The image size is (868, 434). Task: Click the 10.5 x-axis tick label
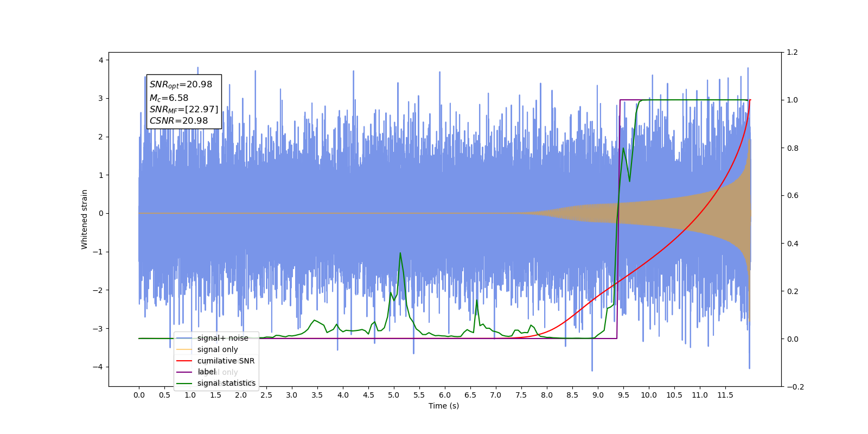[674, 395]
